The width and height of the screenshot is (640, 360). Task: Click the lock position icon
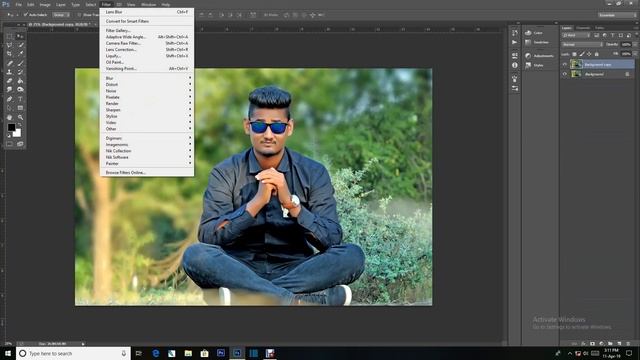[x=589, y=54]
